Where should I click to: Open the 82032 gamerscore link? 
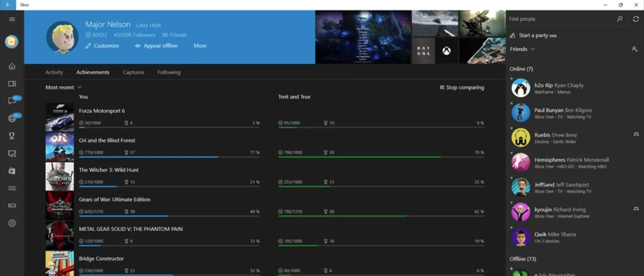coord(96,35)
